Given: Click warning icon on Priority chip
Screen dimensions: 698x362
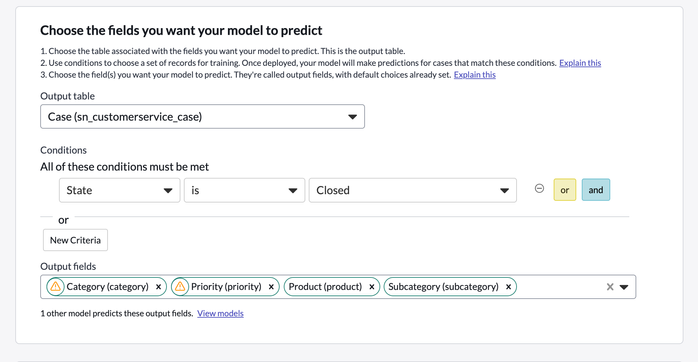Looking at the screenshot, I should (x=180, y=286).
